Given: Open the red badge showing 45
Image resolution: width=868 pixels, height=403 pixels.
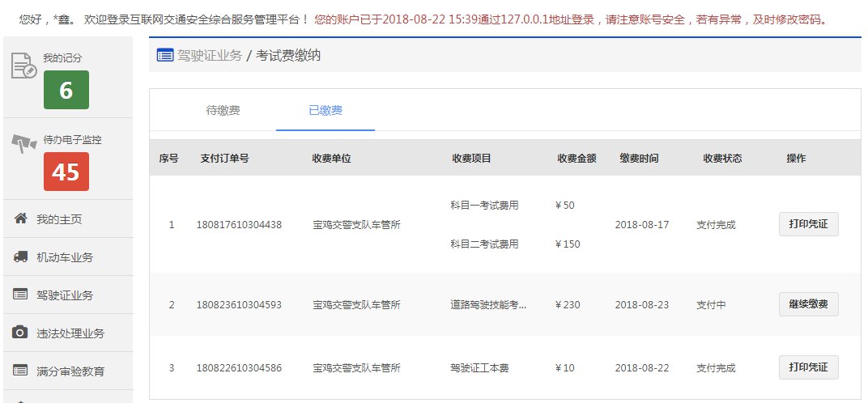Looking at the screenshot, I should click(66, 172).
